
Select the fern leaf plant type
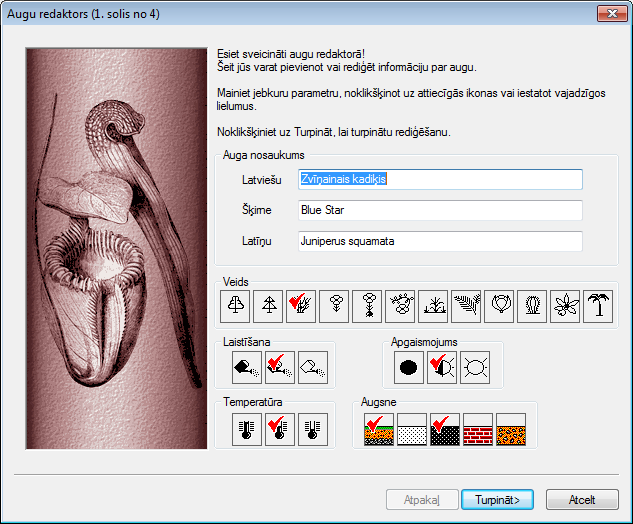[466, 307]
